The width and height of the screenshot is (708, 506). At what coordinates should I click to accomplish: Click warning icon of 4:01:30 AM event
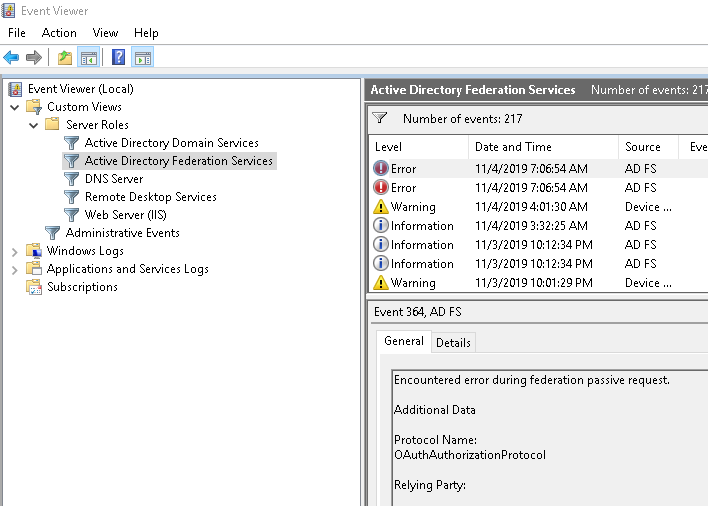point(381,207)
